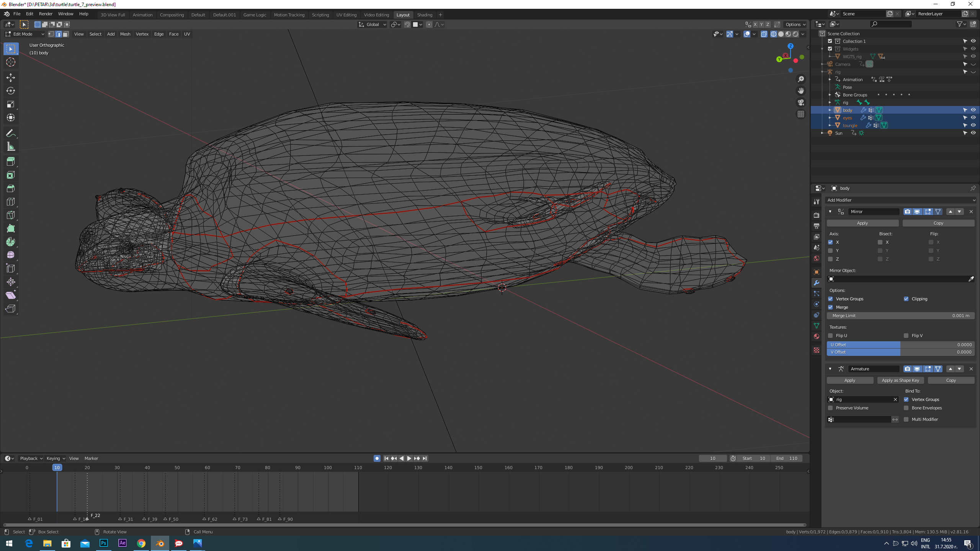The width and height of the screenshot is (980, 551).
Task: Open the Render menu
Action: [46, 14]
